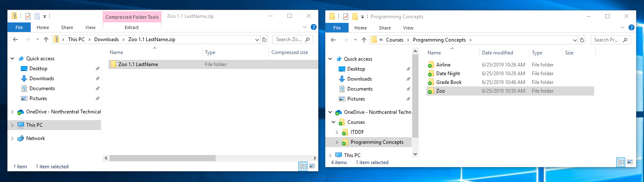Go back in the Programming Concepts window

[333, 40]
